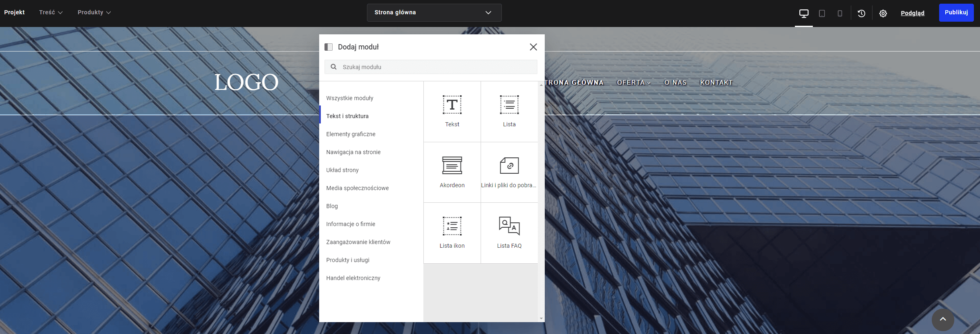Switch to desktop view
The height and width of the screenshot is (334, 980).
(803, 13)
